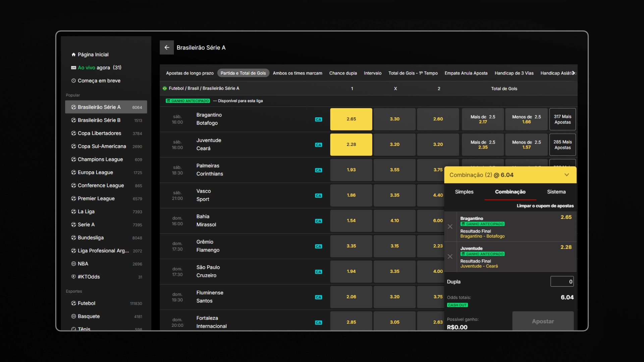Select Palmeiras home win odds 1.93
Viewport: 644px width, 362px height.
[351, 170]
